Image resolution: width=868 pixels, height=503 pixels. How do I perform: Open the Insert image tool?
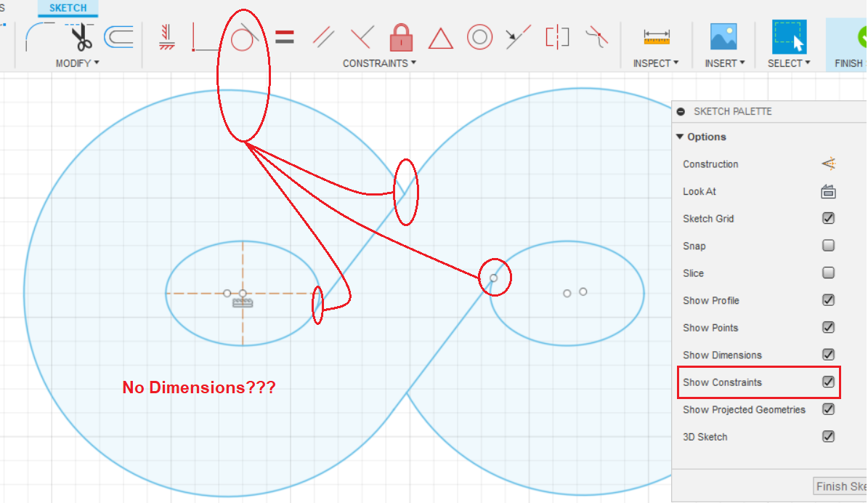pyautogui.click(x=723, y=37)
